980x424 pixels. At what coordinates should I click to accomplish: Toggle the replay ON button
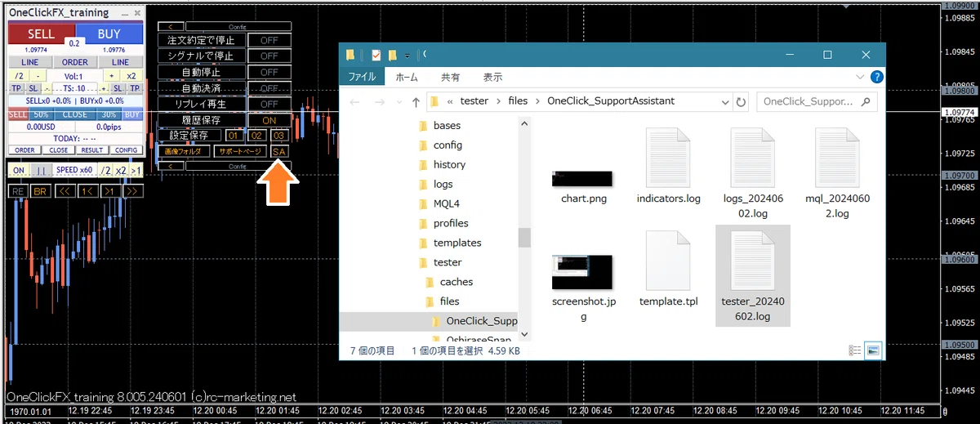pos(18,170)
